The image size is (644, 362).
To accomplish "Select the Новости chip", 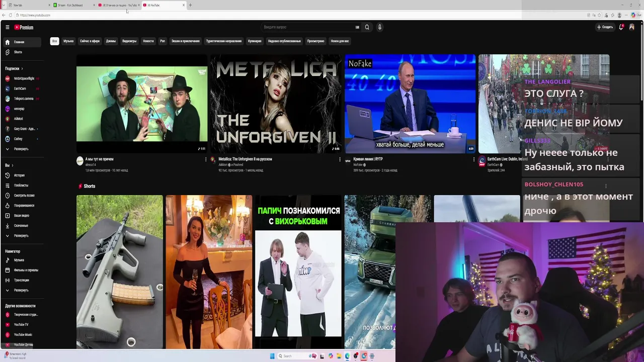I will 148,41.
